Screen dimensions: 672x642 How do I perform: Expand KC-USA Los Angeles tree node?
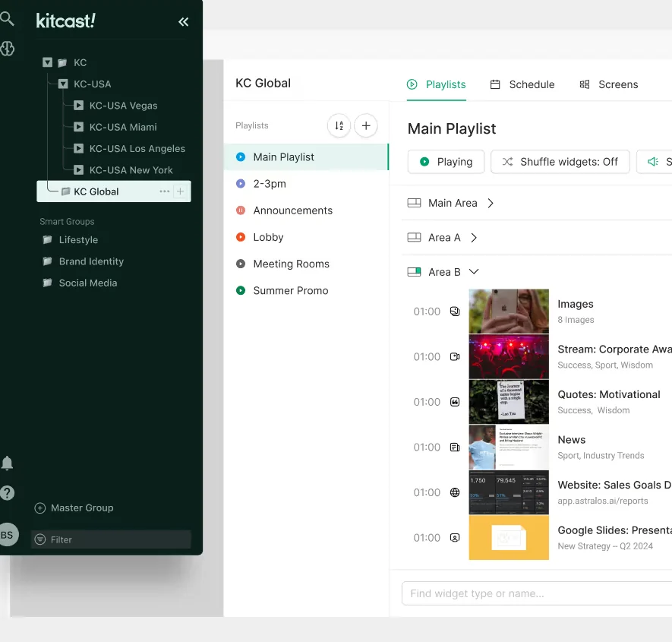[78, 148]
